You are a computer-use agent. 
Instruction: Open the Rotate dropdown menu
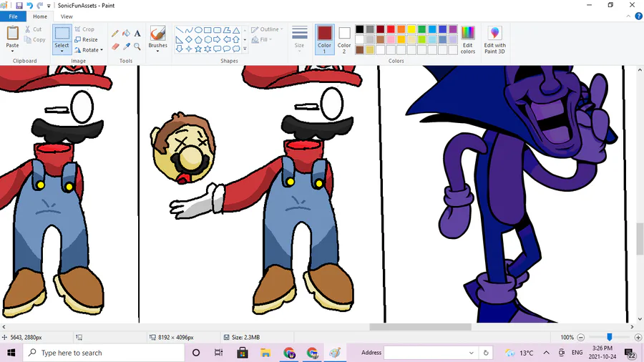89,50
